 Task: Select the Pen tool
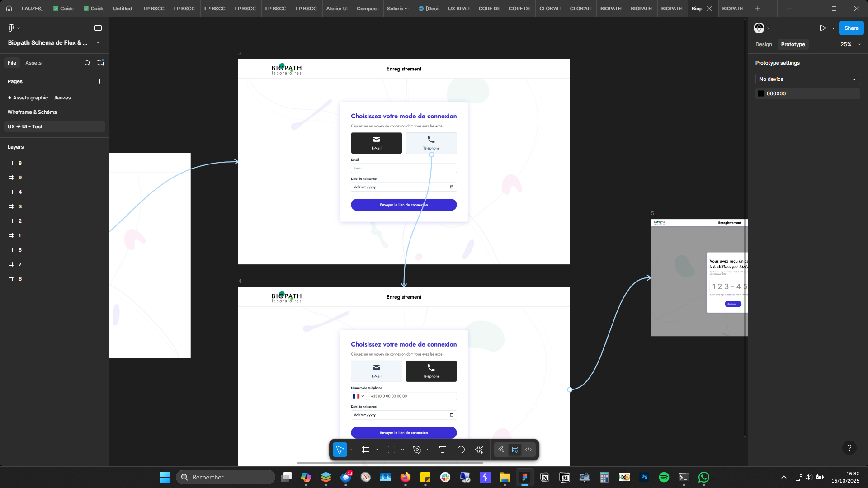pos(417,450)
